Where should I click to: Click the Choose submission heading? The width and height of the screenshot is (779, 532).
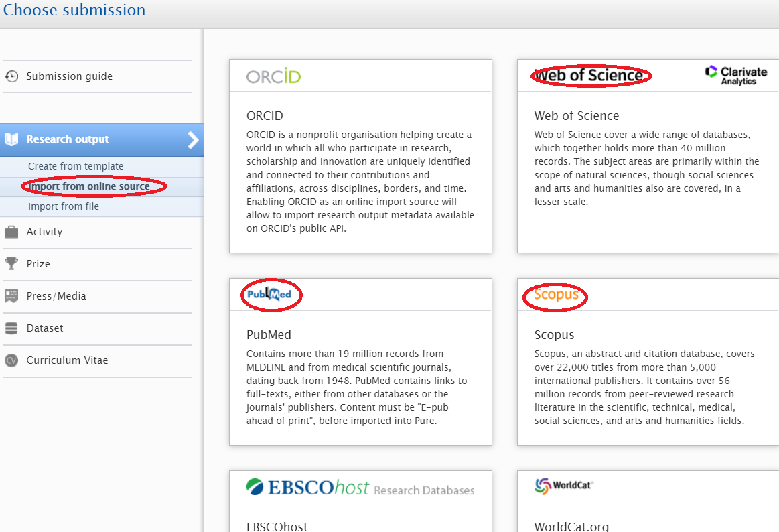(x=74, y=10)
